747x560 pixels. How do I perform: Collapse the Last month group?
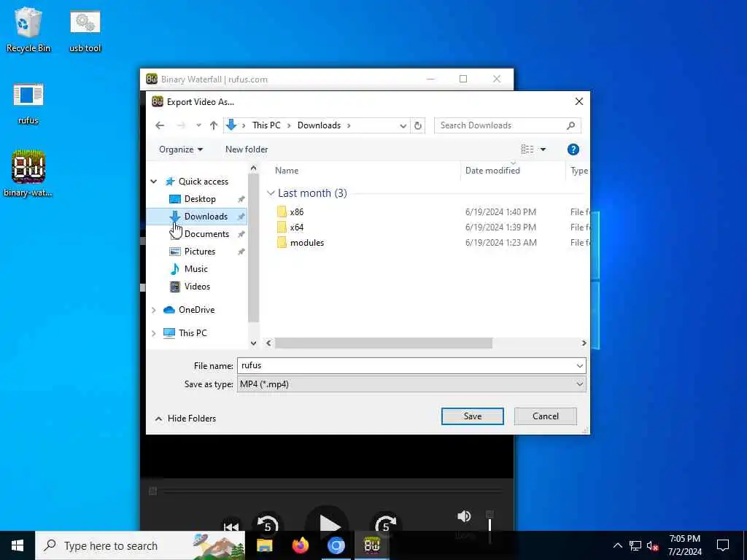pyautogui.click(x=271, y=193)
